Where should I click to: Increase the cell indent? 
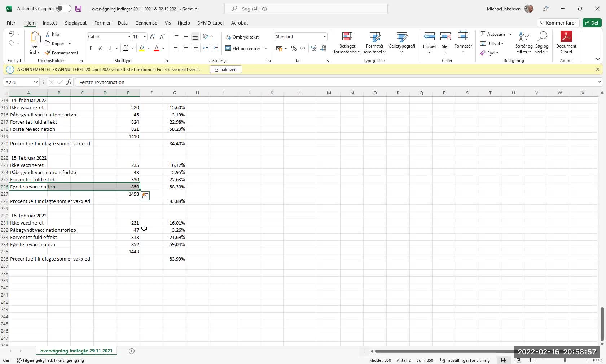coord(215,48)
